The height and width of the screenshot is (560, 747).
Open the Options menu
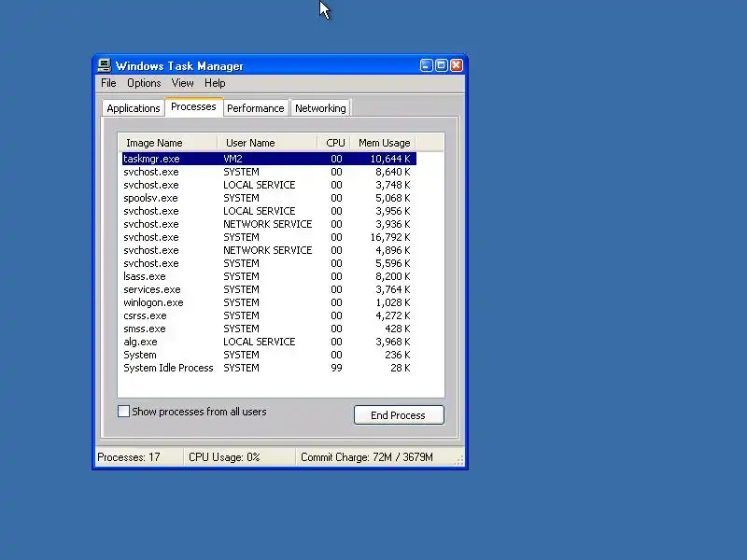[x=144, y=83]
